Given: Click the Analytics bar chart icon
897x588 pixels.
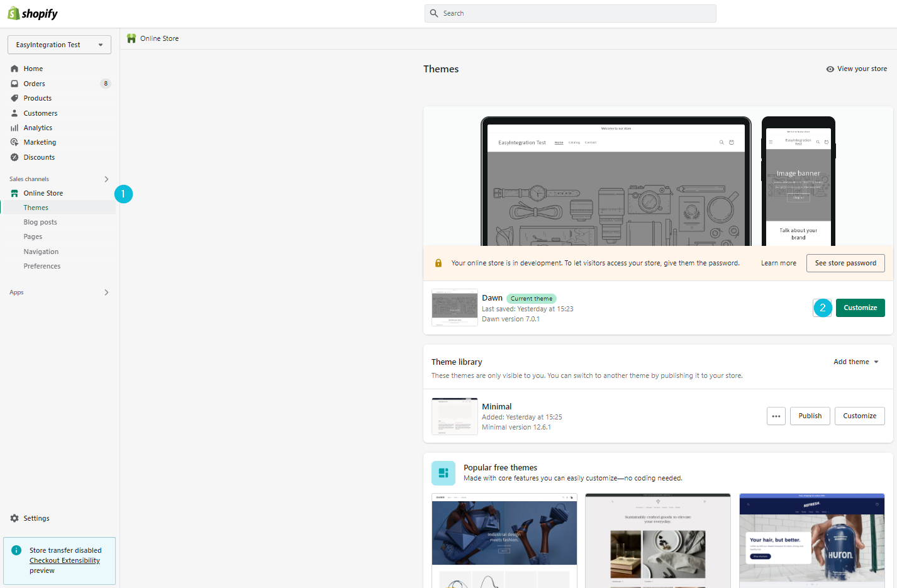Looking at the screenshot, I should [14, 128].
